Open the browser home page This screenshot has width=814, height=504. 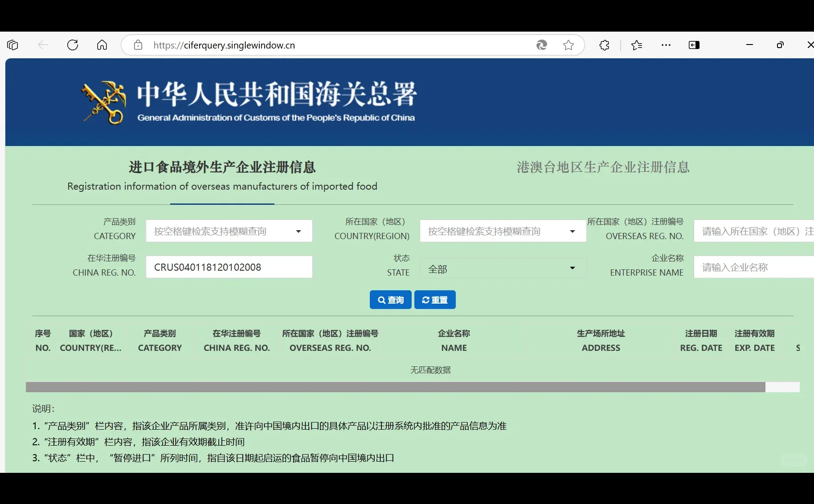[x=102, y=45]
